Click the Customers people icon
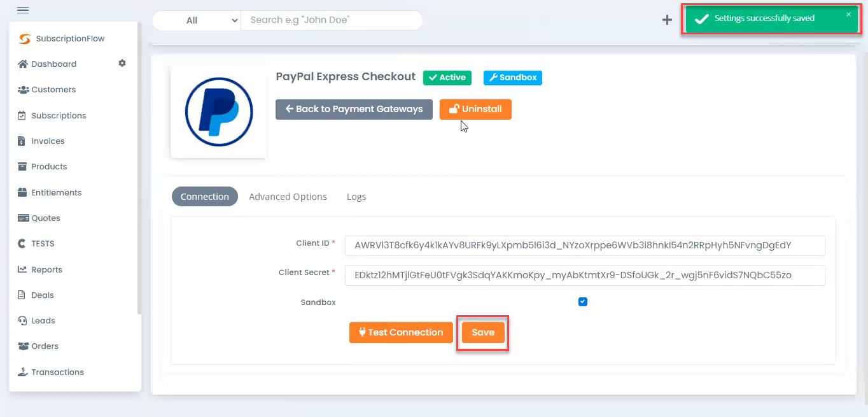 (x=23, y=90)
